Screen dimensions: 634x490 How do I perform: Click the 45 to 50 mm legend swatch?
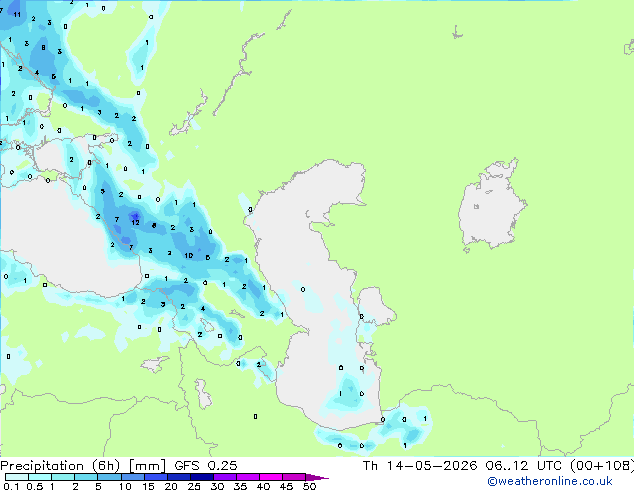[294, 477]
